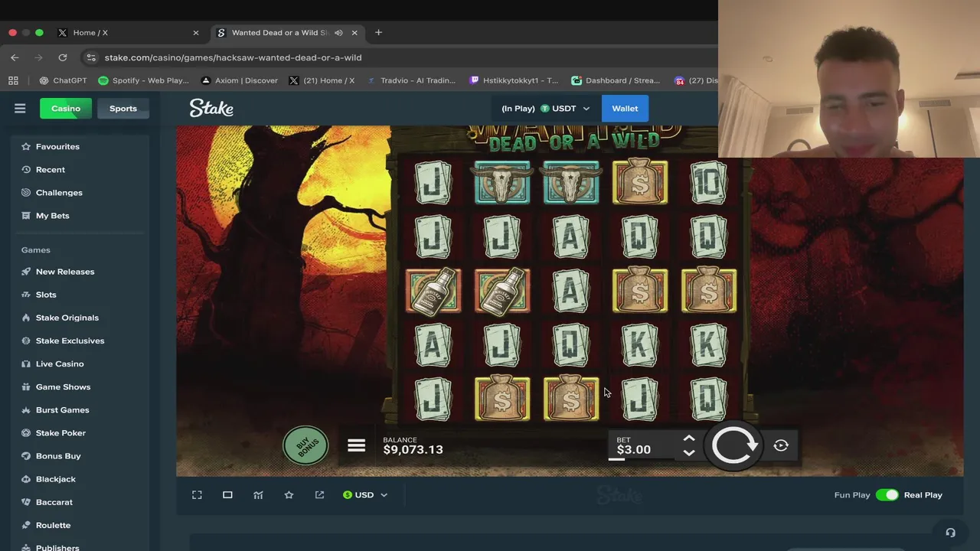This screenshot has height=551, width=980.
Task: Go back in browser history
Action: coord(15,57)
